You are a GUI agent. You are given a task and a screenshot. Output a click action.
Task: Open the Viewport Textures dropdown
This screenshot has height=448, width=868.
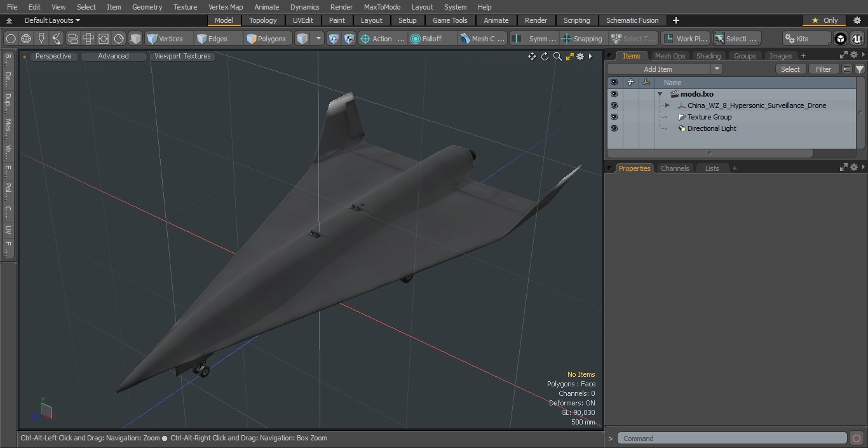click(182, 57)
